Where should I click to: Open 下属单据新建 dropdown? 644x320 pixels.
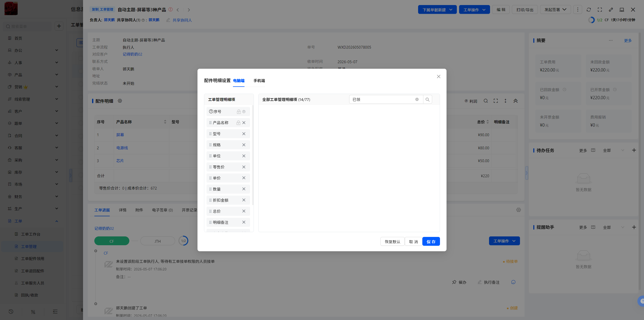pyautogui.click(x=437, y=10)
